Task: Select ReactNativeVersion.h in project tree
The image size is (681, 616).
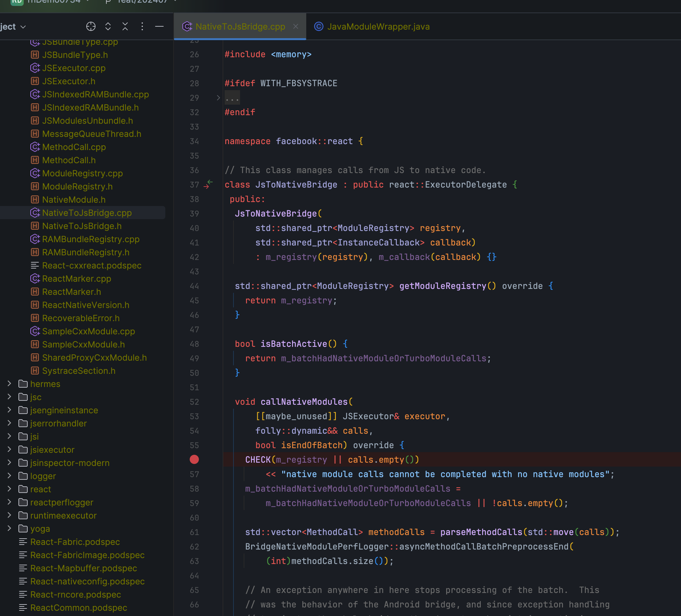Action: 86,305
